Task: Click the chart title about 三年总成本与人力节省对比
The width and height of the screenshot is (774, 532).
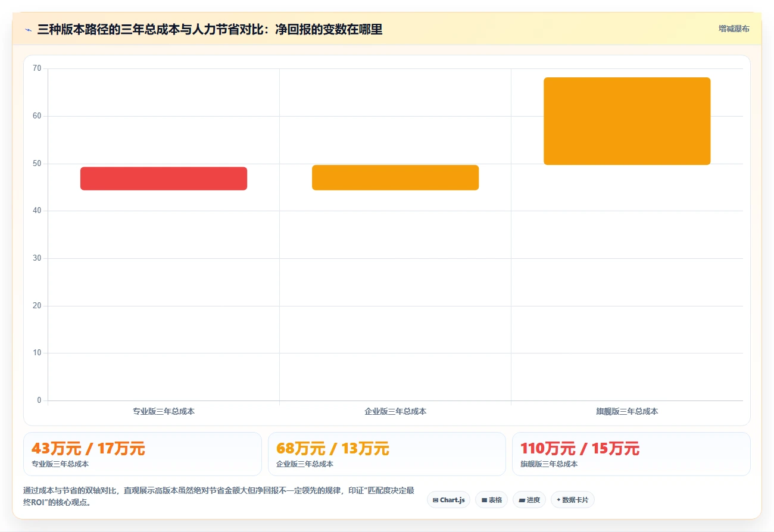Action: [210, 29]
